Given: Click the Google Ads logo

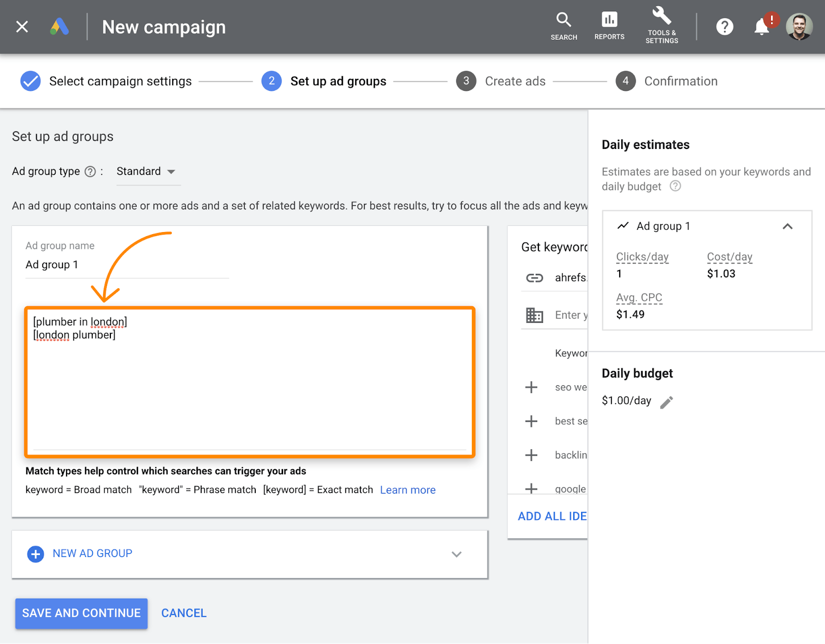Looking at the screenshot, I should 59,27.
